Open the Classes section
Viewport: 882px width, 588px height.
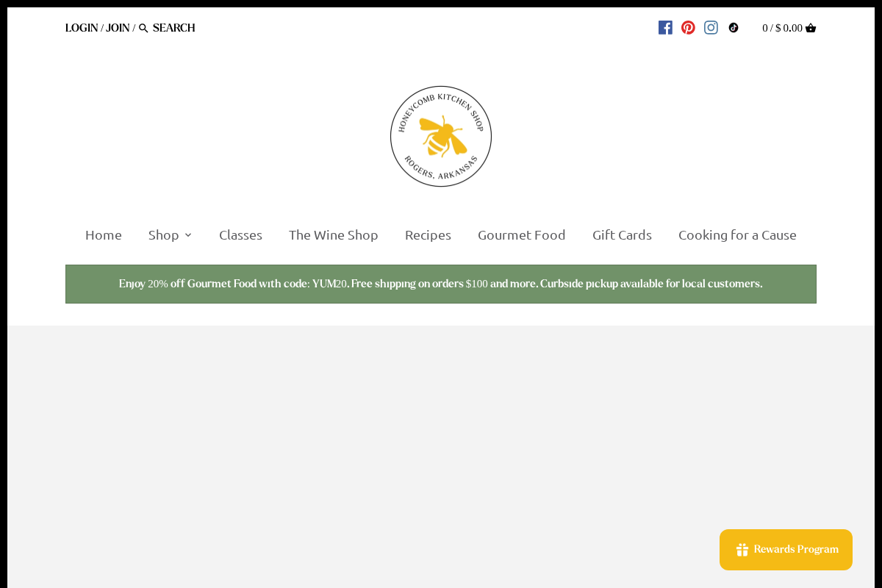tap(240, 235)
